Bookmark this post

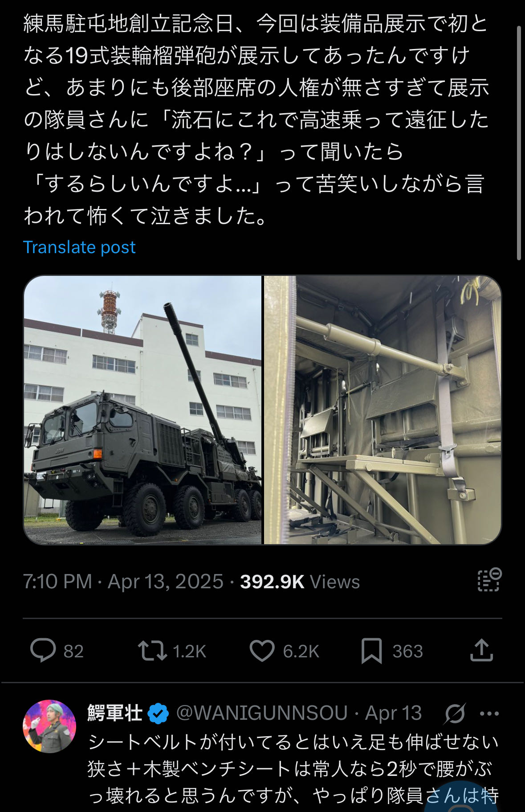click(371, 651)
